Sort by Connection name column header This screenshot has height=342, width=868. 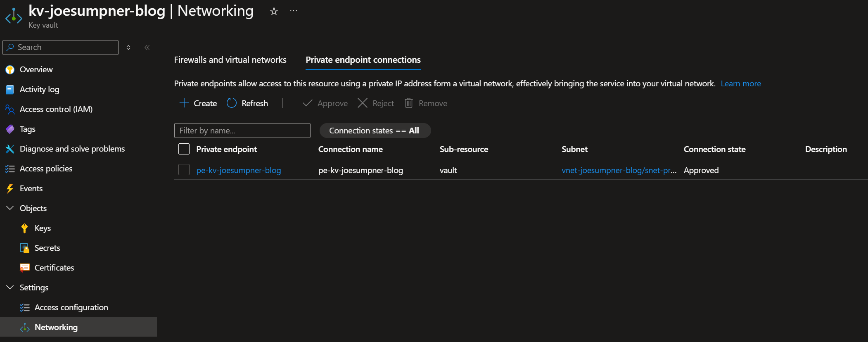click(350, 149)
